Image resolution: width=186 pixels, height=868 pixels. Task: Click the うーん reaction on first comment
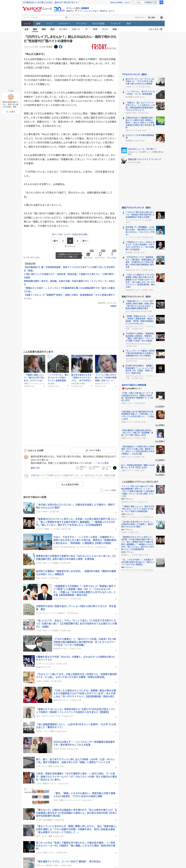[107, 468]
